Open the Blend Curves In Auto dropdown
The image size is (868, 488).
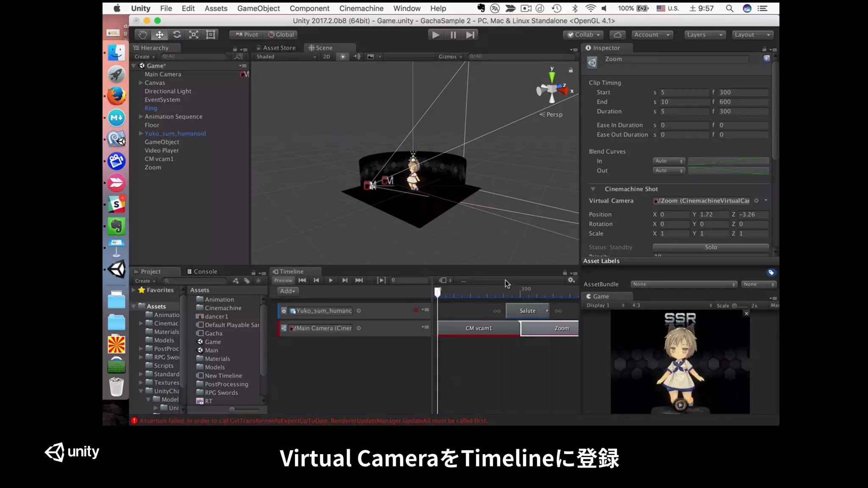(x=669, y=161)
